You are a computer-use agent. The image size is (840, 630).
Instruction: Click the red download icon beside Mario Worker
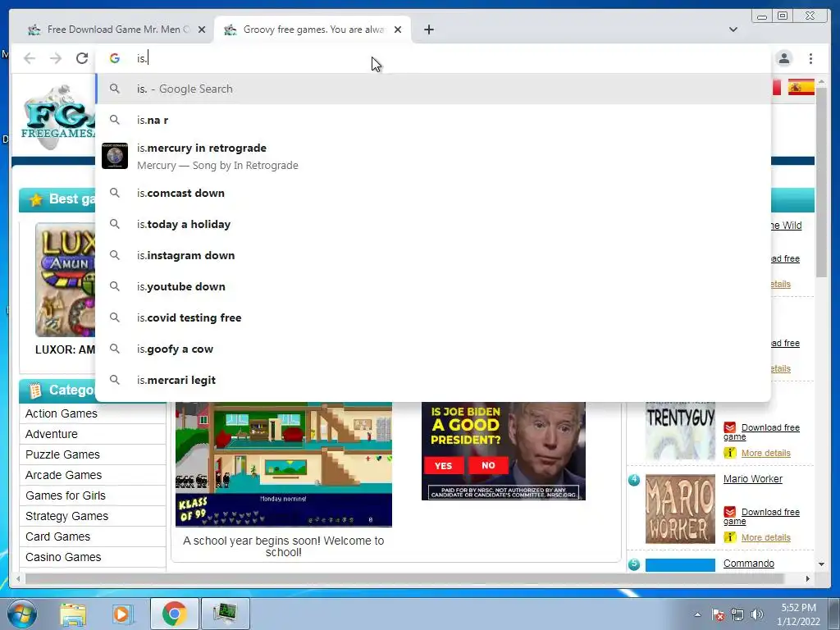click(729, 512)
